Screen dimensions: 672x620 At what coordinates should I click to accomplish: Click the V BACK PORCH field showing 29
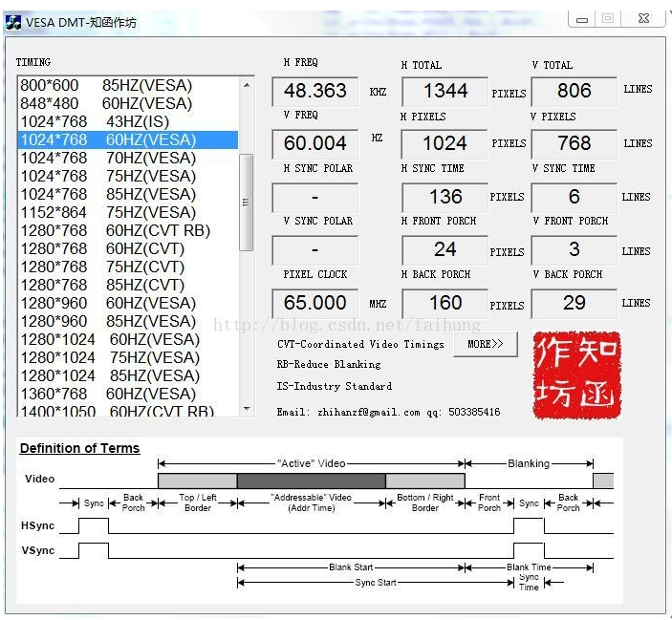[574, 303]
